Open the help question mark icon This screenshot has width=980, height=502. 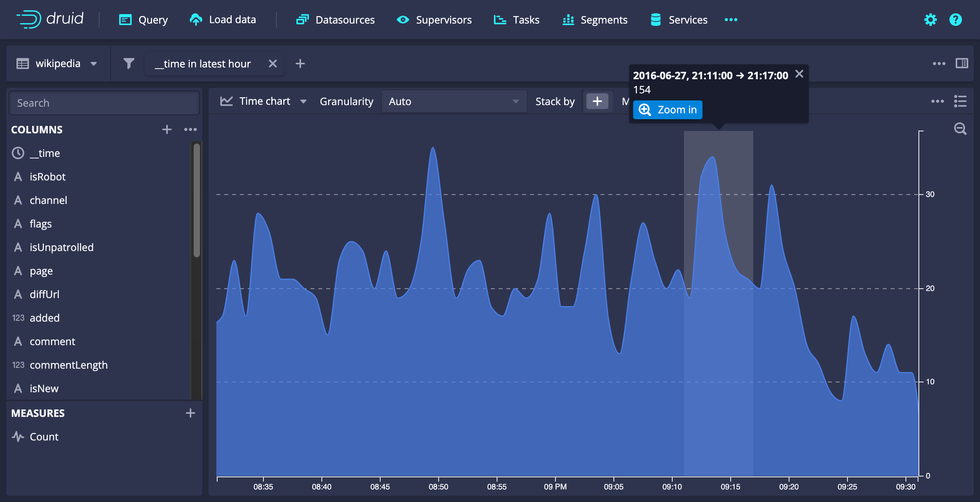coord(956,20)
